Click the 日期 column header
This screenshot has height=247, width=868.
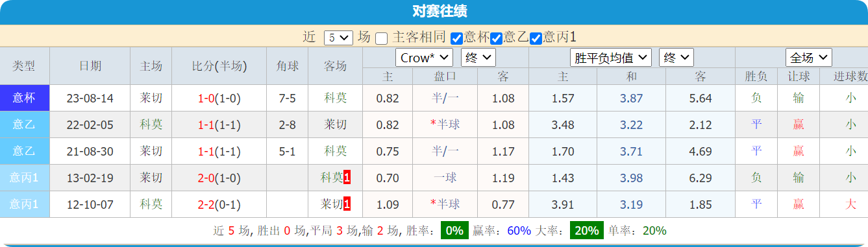(90, 66)
